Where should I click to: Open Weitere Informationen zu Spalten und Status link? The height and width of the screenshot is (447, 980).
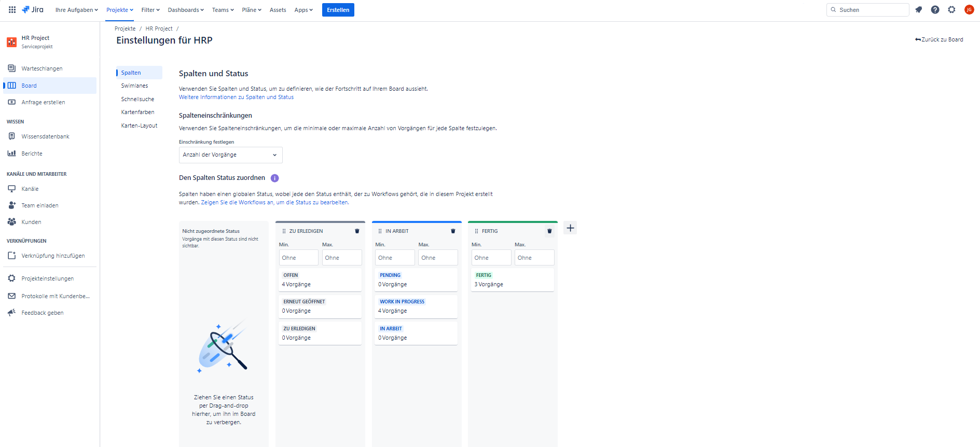click(x=236, y=97)
